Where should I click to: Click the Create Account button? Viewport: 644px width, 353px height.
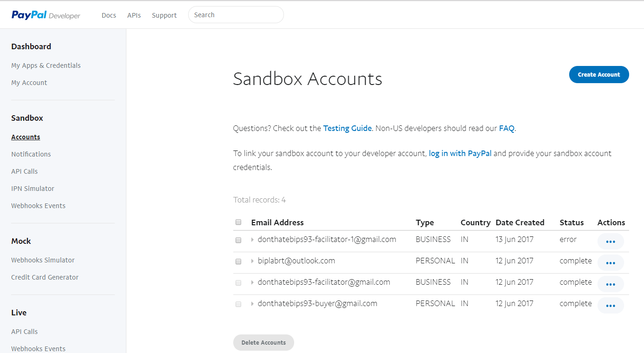[599, 75]
